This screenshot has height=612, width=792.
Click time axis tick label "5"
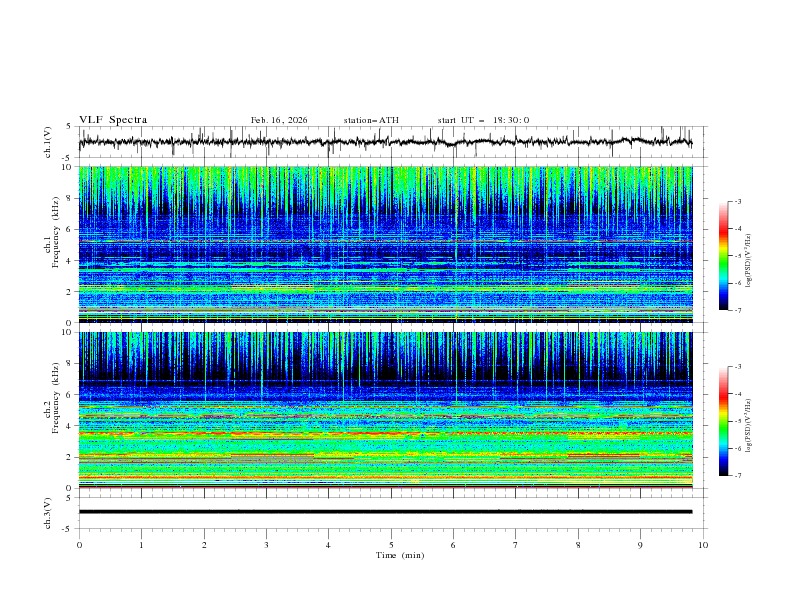(x=391, y=545)
